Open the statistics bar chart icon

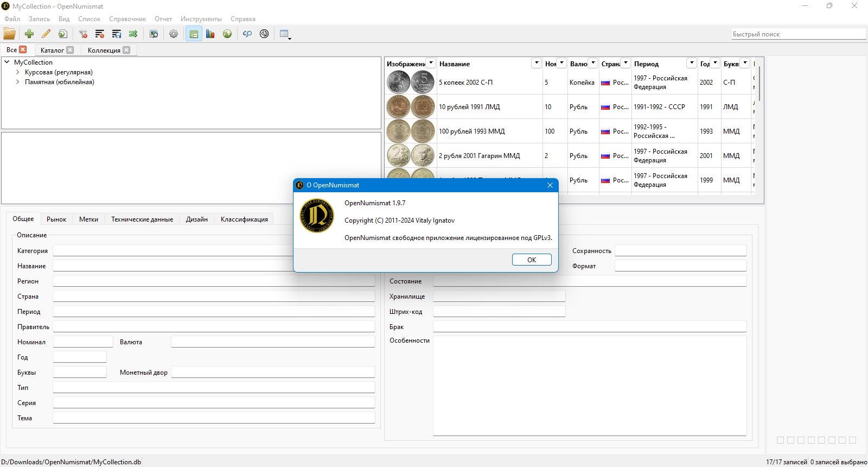(210, 34)
